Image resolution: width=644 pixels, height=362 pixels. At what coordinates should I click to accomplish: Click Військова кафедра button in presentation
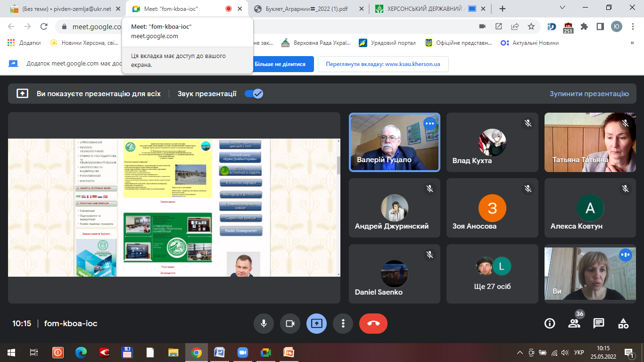240,182
